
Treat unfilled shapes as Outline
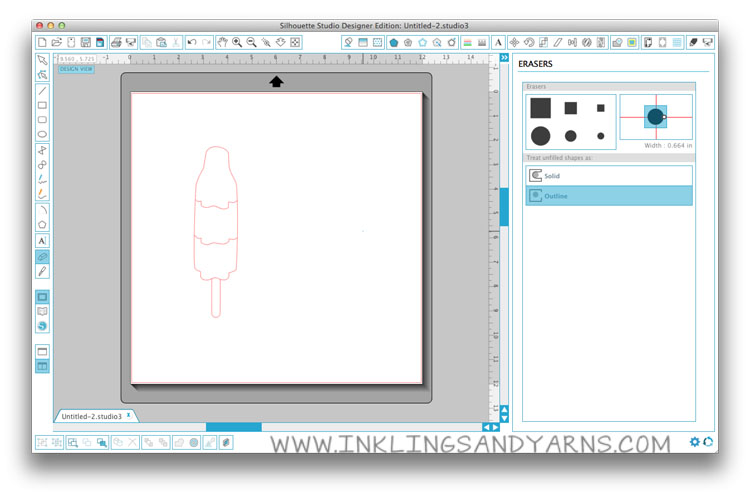point(609,196)
